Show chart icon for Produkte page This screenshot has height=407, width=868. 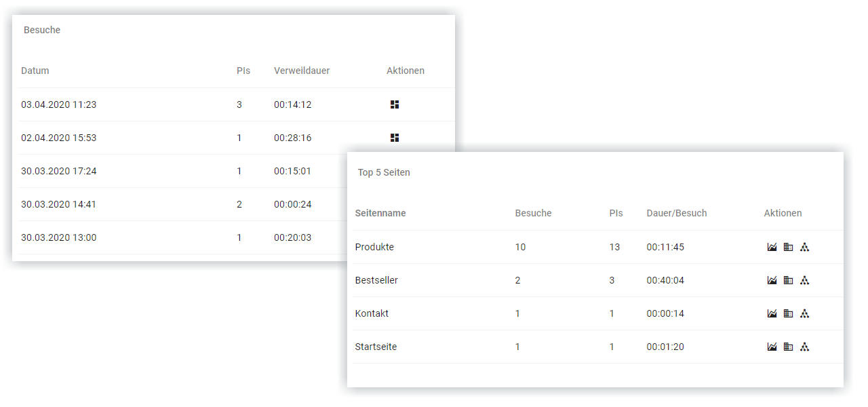point(772,247)
